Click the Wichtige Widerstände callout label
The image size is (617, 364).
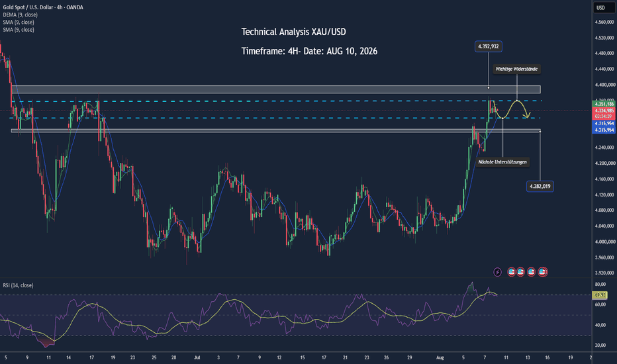coord(516,69)
